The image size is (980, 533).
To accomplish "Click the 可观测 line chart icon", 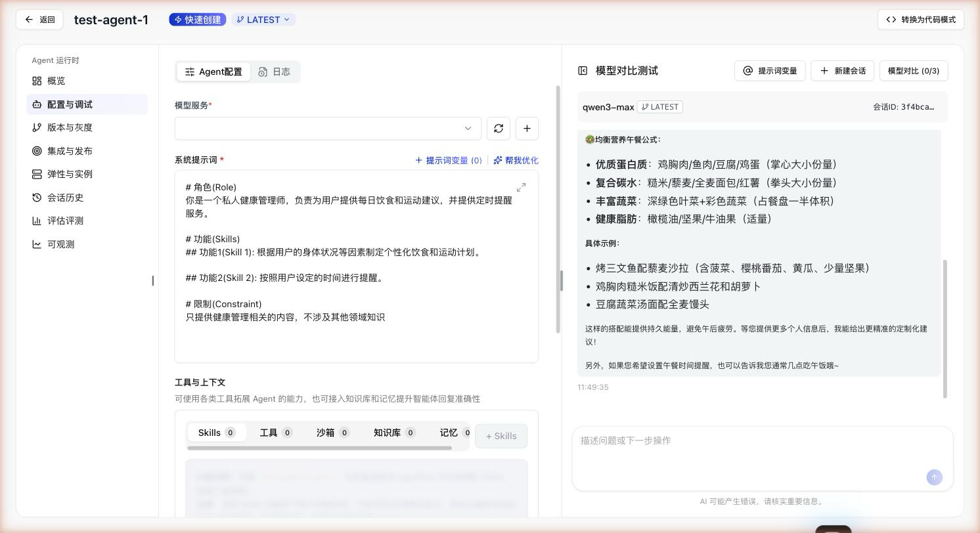I will pos(37,244).
